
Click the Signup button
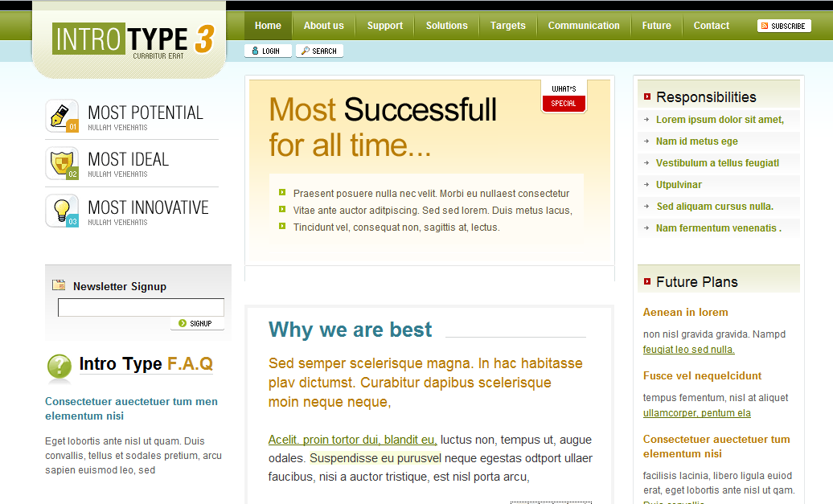(x=197, y=323)
